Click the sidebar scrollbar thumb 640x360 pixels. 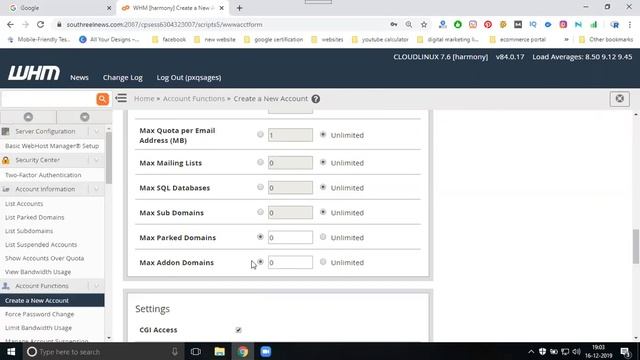click(x=109, y=158)
